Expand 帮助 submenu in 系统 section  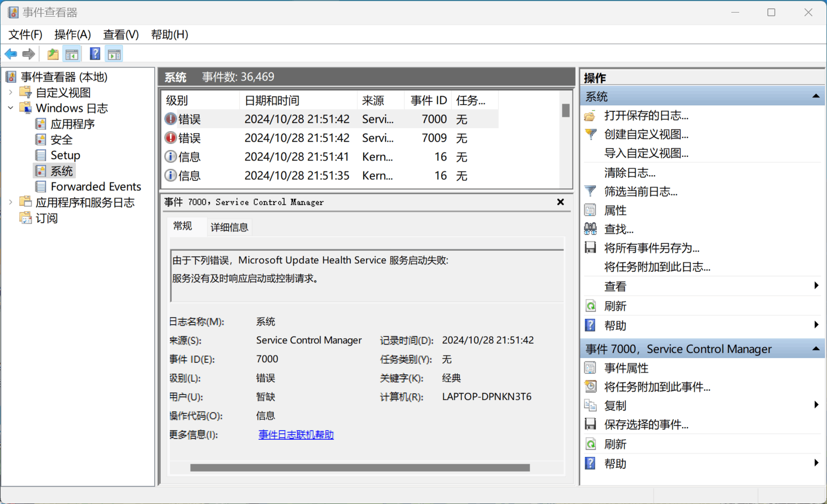(x=816, y=325)
